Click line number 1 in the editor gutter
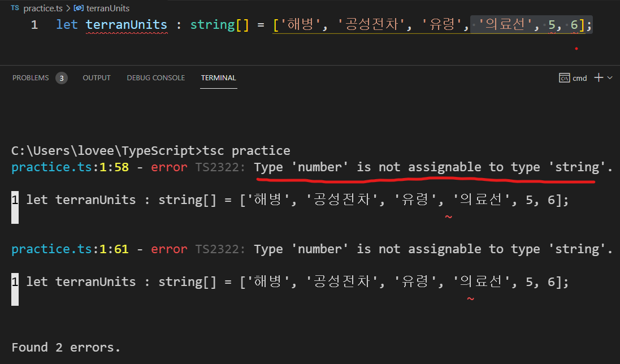This screenshot has height=364, width=620. click(x=34, y=24)
